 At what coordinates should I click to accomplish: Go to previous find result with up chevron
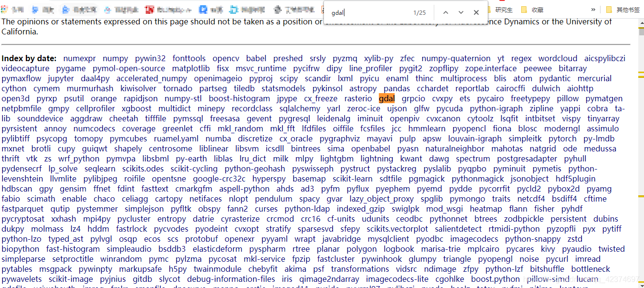click(x=445, y=12)
